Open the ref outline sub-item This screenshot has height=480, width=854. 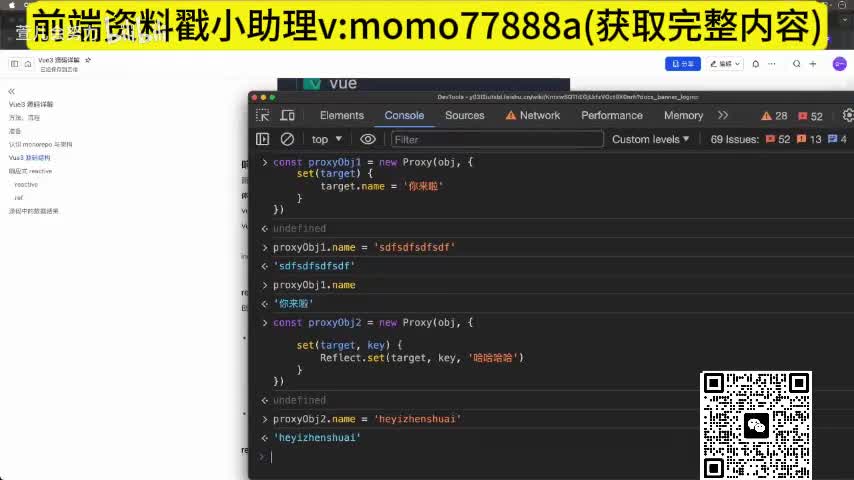pyautogui.click(x=19, y=198)
